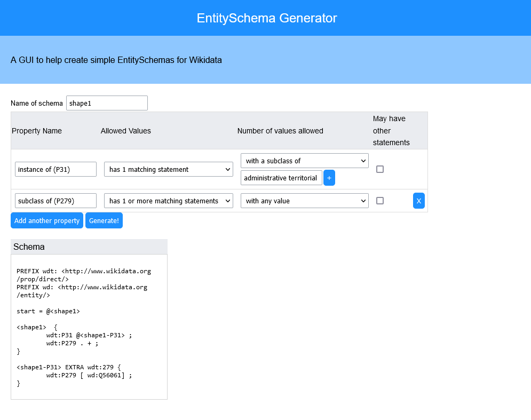Click the 'wdt:P279 . + ;' line
531x420 pixels.
pos(72,343)
